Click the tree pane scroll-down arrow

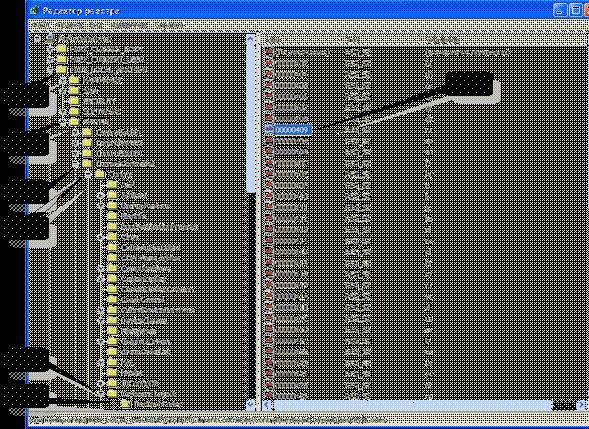click(251, 405)
